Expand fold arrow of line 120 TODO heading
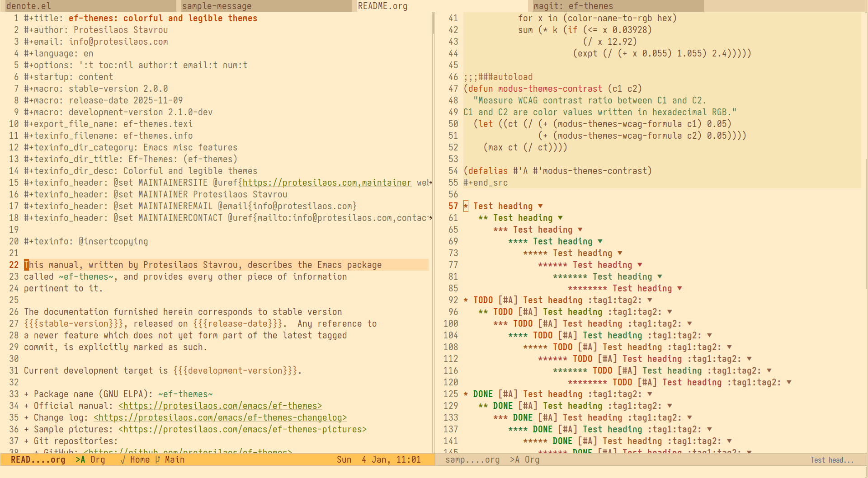 tap(789, 382)
